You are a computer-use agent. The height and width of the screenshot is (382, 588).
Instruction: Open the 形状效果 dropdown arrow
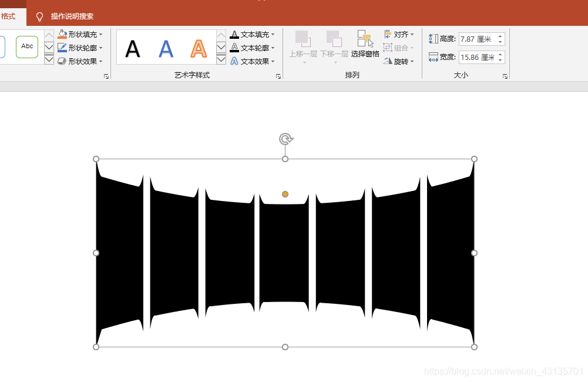tap(101, 62)
